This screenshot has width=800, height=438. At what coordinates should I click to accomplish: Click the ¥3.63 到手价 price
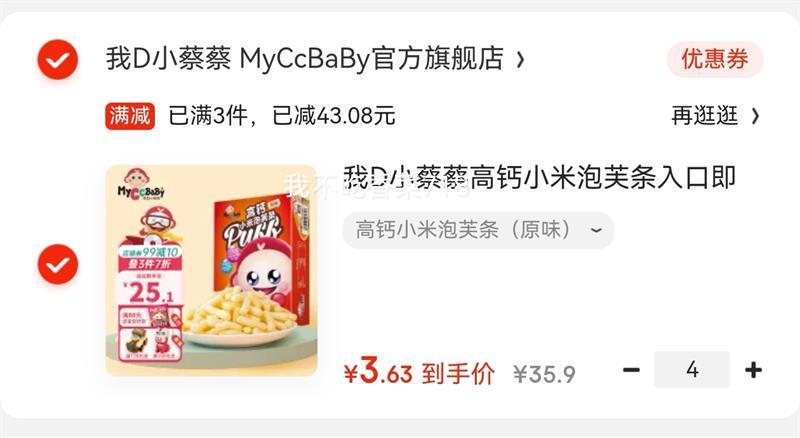point(419,371)
